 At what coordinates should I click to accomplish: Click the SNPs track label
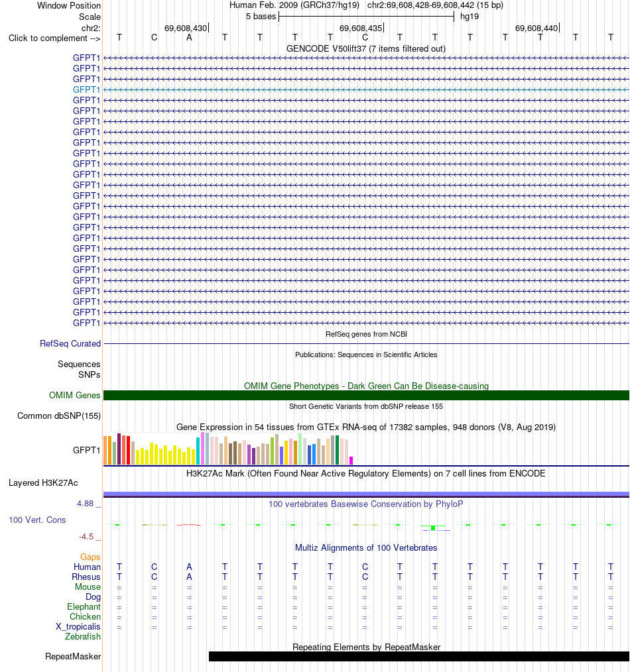(90, 374)
